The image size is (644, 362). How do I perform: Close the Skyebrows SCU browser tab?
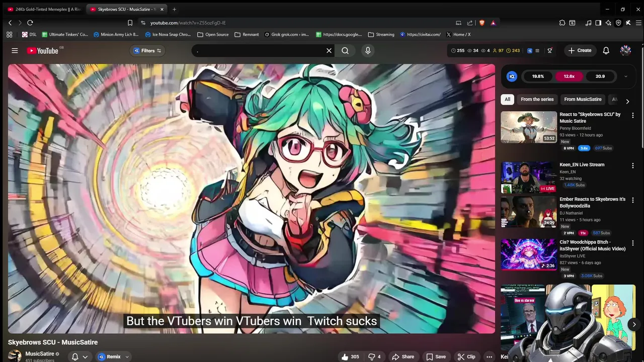162,9
